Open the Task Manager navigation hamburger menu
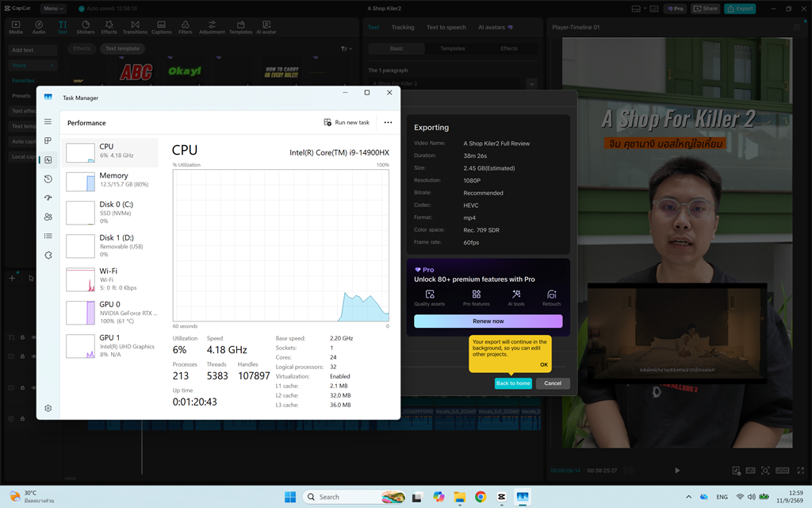812x508 pixels. click(48, 121)
